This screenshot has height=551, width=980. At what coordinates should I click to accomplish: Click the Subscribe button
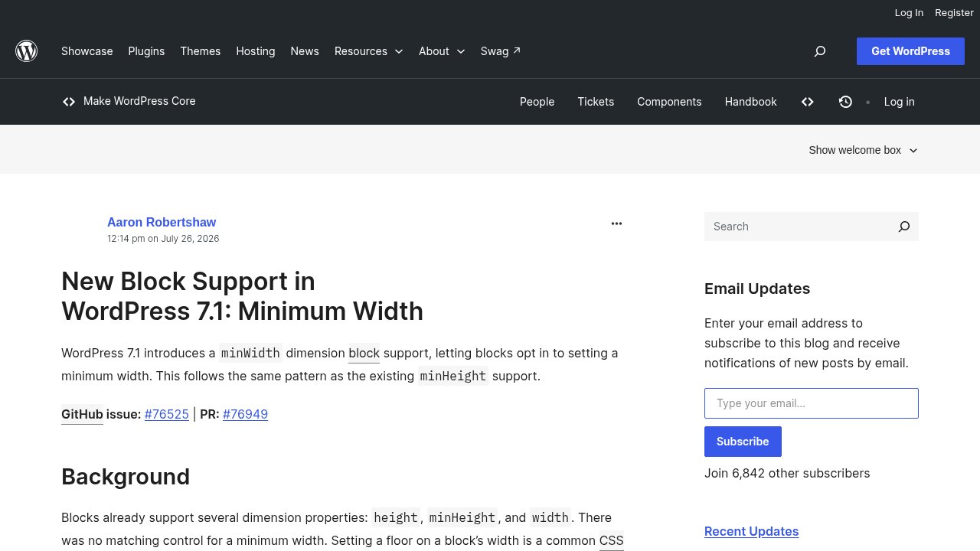click(x=743, y=442)
